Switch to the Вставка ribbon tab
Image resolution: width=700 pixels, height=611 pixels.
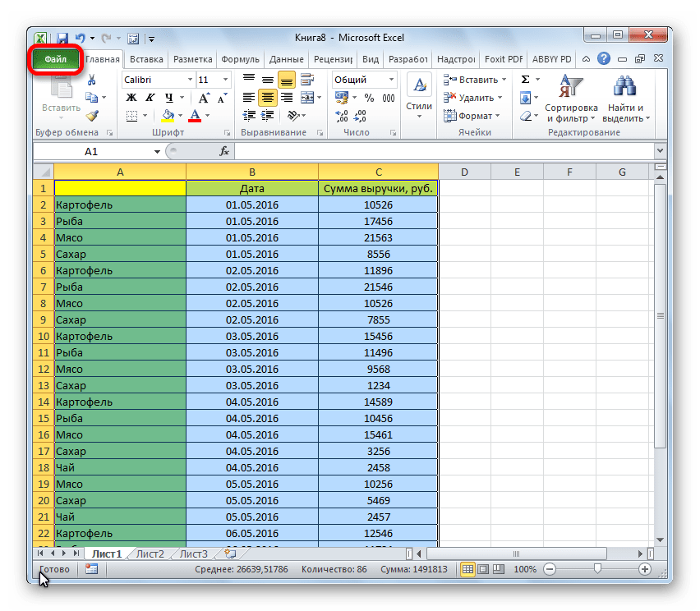(x=145, y=60)
